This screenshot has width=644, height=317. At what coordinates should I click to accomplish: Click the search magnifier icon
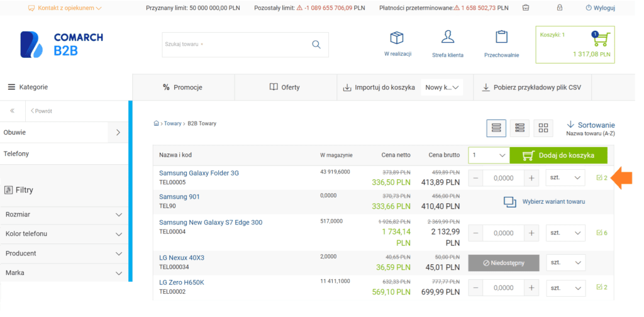(x=316, y=45)
